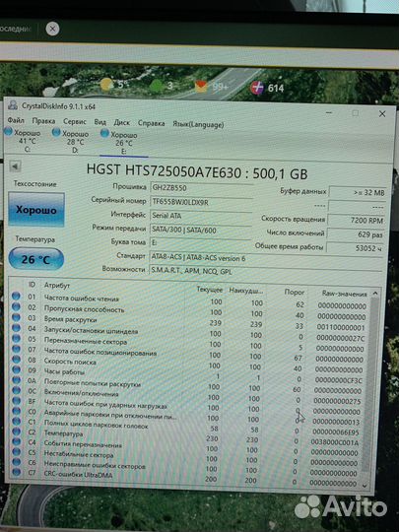Open the Вид menu
399x532 pixels.
(x=100, y=122)
